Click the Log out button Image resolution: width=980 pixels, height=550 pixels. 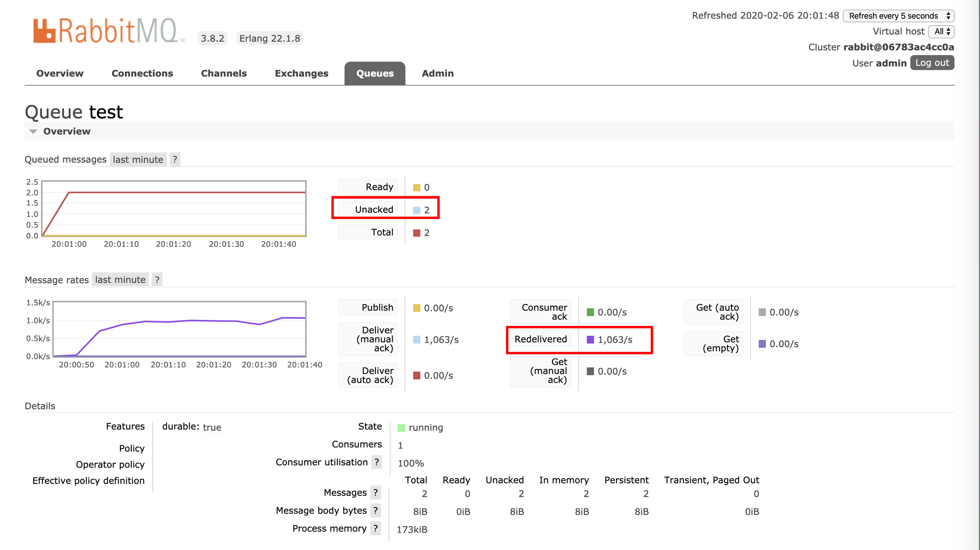click(932, 63)
